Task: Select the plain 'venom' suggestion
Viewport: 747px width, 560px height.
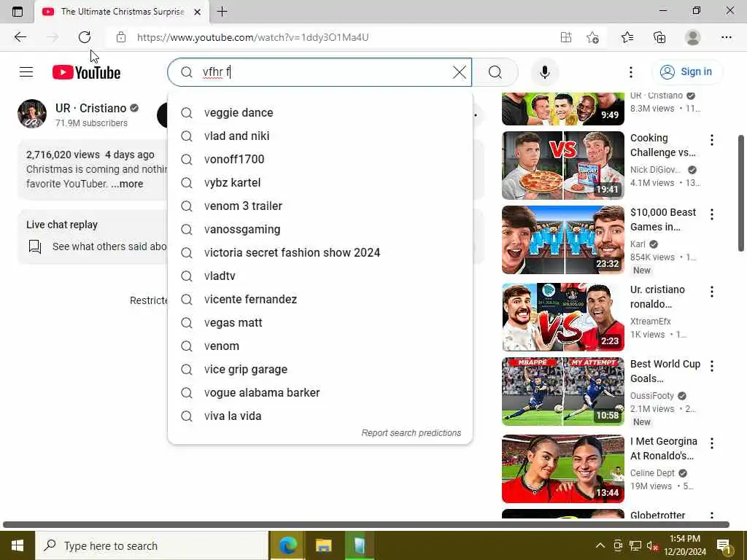Action: pyautogui.click(x=320, y=346)
